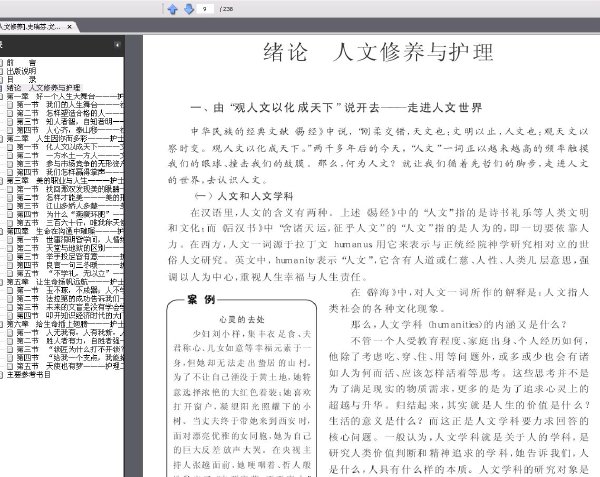
Task: Open section 人无我有，人有我新
Action: [x=70, y=332]
